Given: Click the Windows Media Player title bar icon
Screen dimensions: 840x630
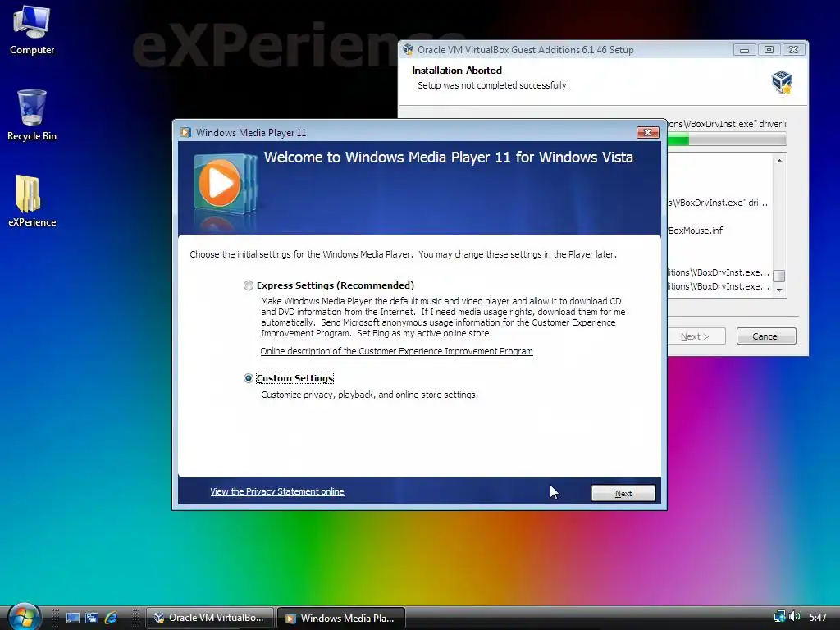Looking at the screenshot, I should pos(185,132).
